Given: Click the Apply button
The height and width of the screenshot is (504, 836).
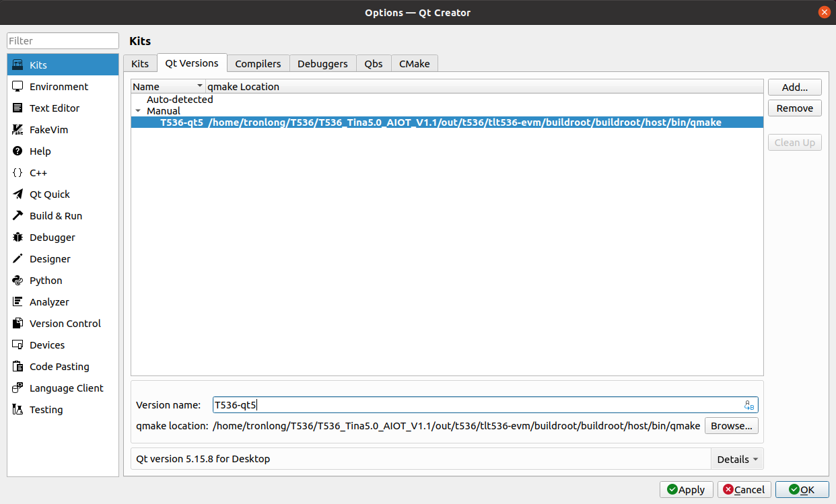Looking at the screenshot, I should [x=687, y=490].
